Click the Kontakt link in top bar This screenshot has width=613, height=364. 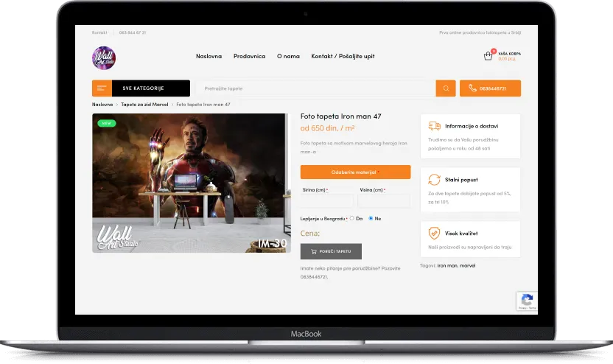pos(99,32)
